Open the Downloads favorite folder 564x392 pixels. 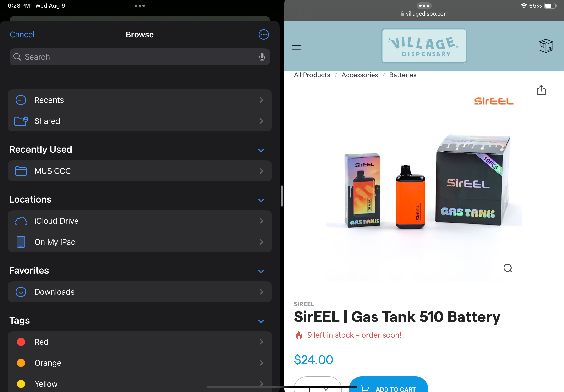pos(140,292)
